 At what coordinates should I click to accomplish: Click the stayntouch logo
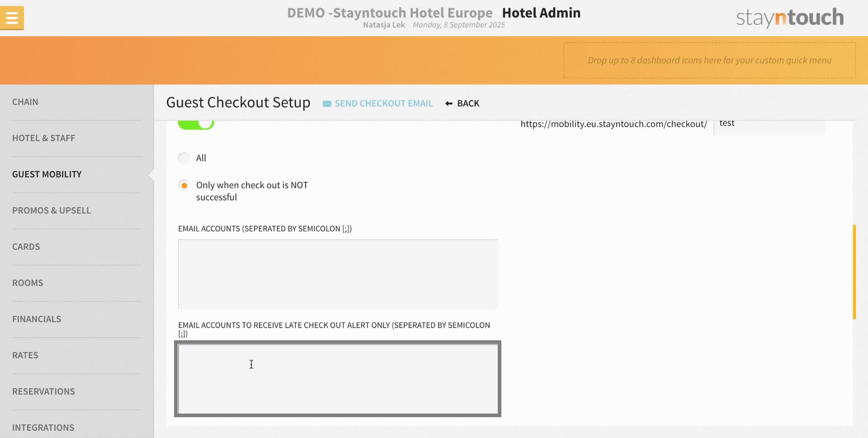point(789,17)
